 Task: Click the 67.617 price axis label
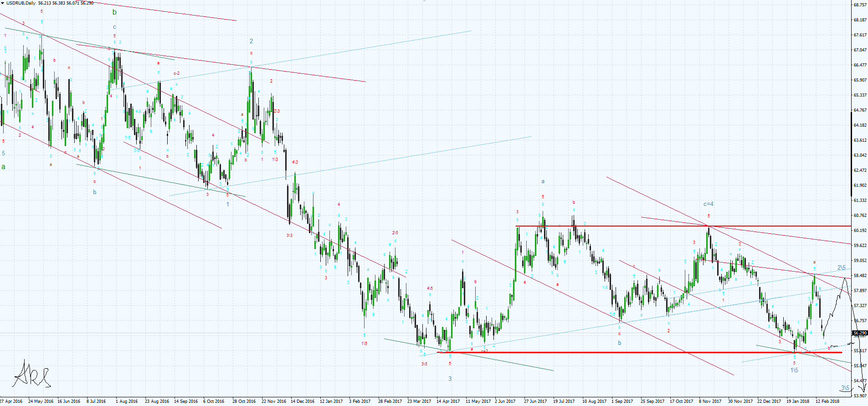860,35
